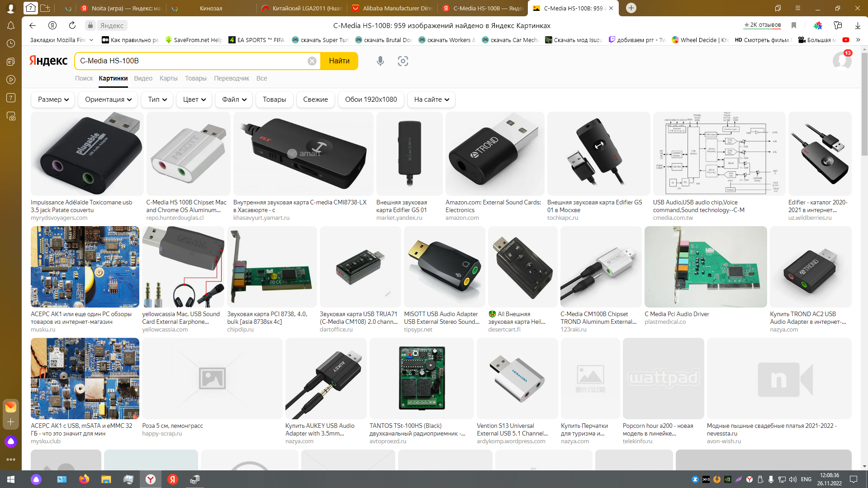Open a new browser tab
Screen dimensions: 868x488
pyautogui.click(x=631, y=8)
